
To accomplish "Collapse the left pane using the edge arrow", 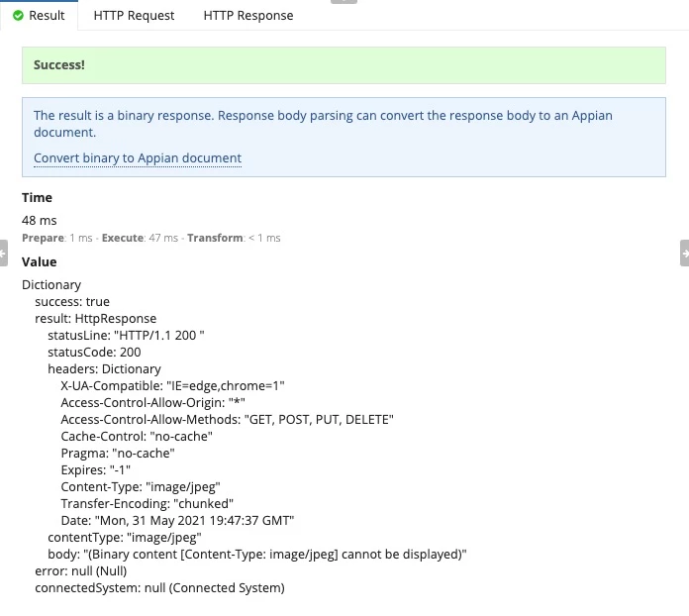I will pos(4,253).
